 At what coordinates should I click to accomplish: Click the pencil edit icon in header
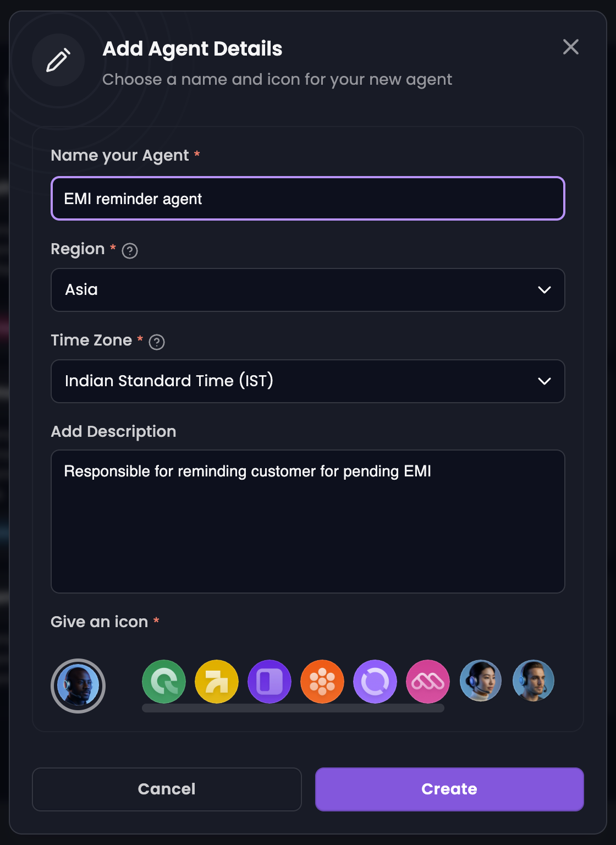(58, 61)
